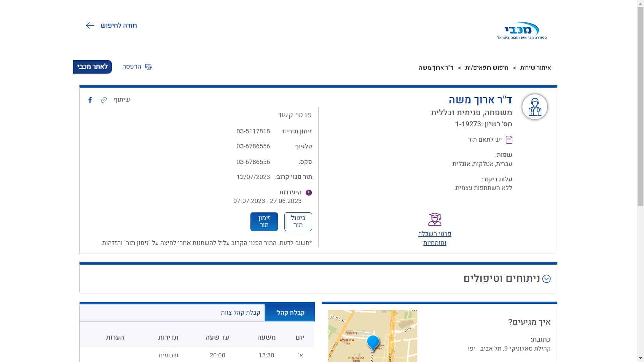Open the לאתר מכבי button
Viewport: 644px width, 362px height.
pos(93,67)
